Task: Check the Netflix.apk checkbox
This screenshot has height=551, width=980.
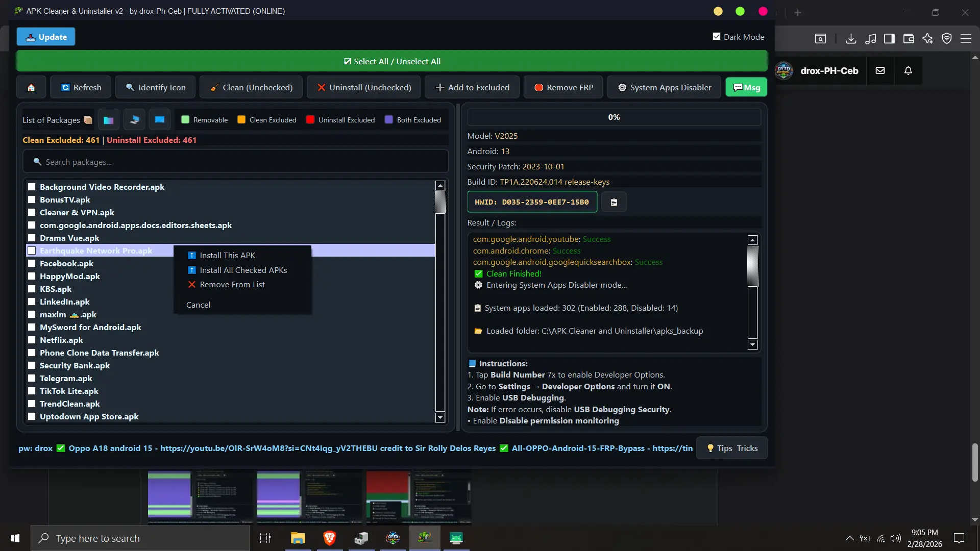Action: pos(32,340)
